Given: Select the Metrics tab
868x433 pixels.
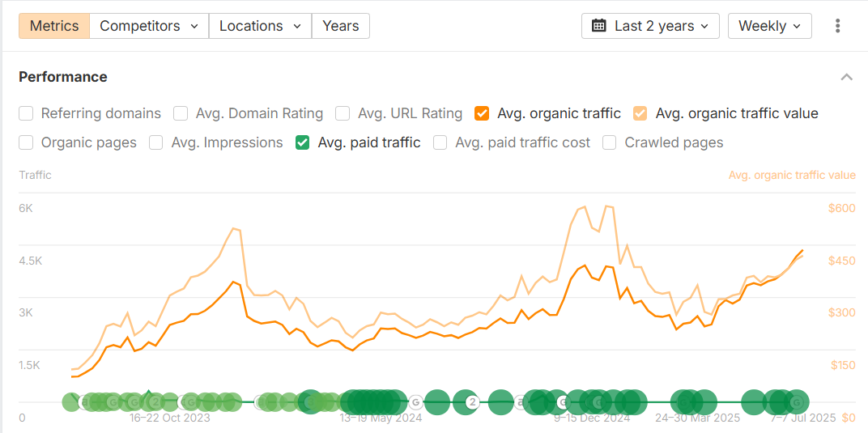Looking at the screenshot, I should tap(54, 26).
